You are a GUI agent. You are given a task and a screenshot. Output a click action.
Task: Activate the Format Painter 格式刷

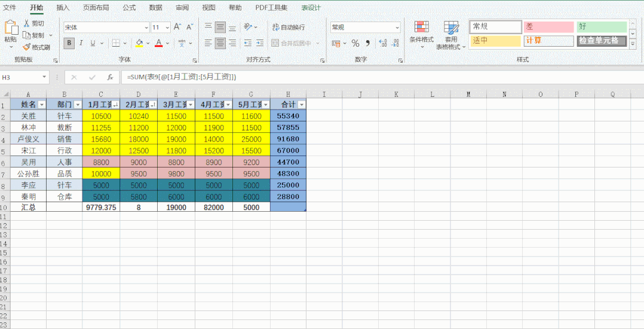pos(36,47)
